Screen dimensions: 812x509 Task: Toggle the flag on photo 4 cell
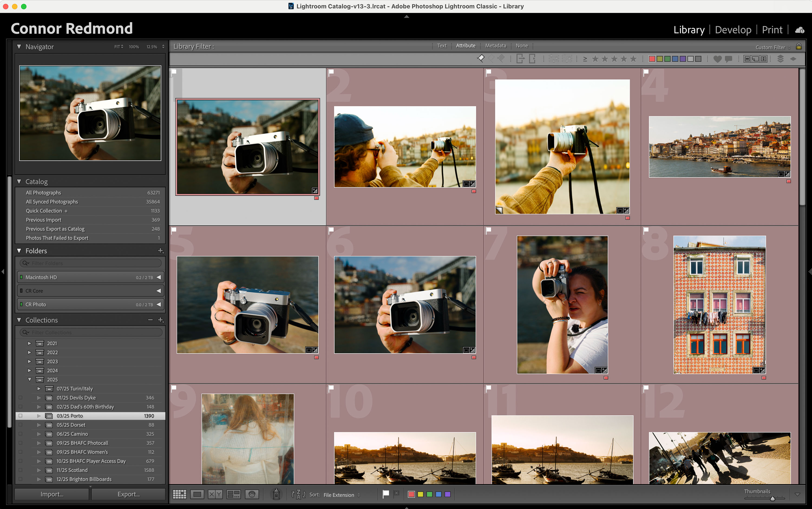(646, 72)
